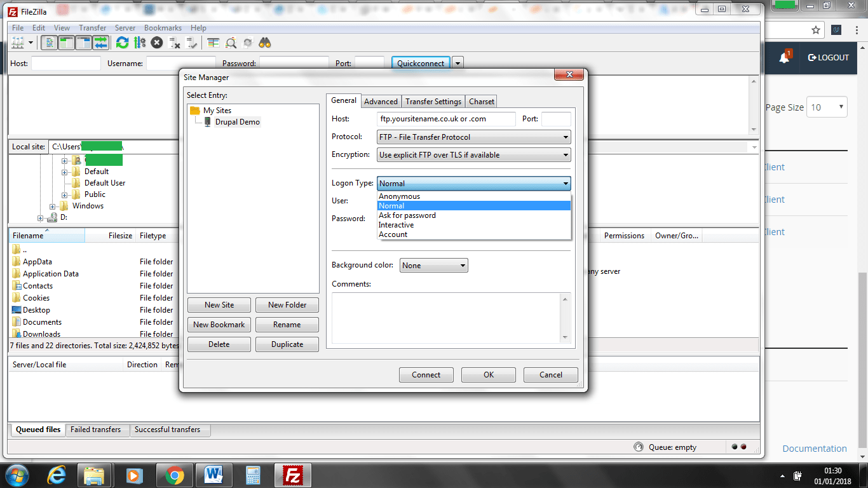This screenshot has height=488, width=868.
Task: Expand the Encryption dropdown
Action: click(x=473, y=155)
